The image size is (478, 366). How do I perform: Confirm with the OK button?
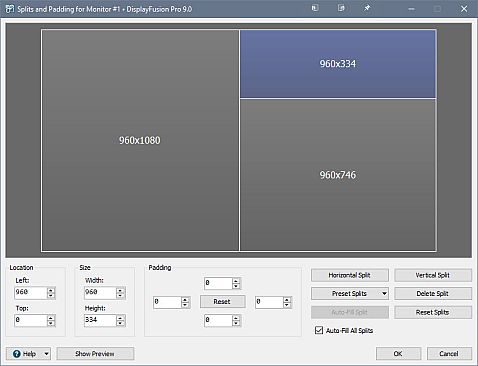point(398,354)
